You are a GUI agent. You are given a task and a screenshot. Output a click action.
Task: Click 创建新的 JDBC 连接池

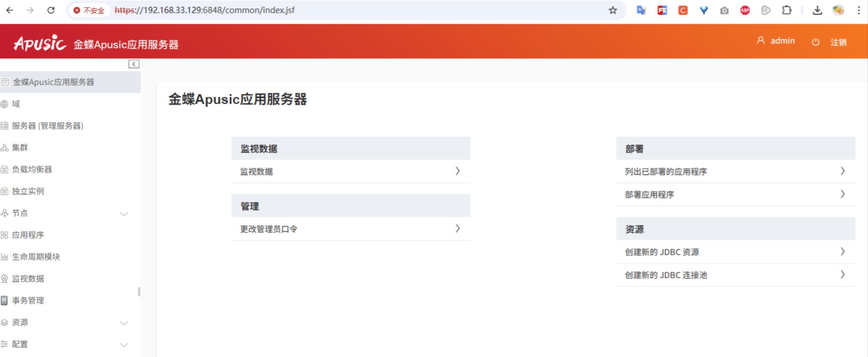[x=666, y=275]
